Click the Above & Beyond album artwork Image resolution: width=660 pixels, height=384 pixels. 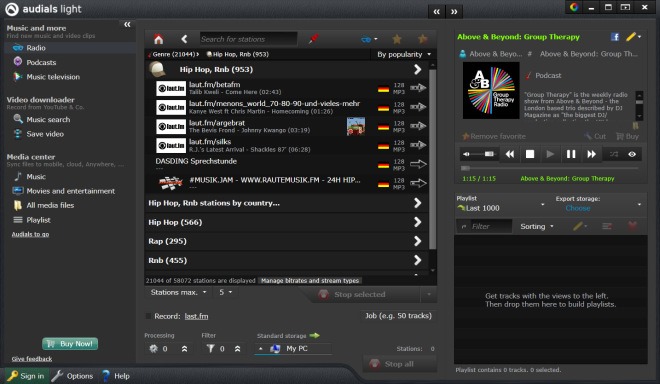[491, 90]
